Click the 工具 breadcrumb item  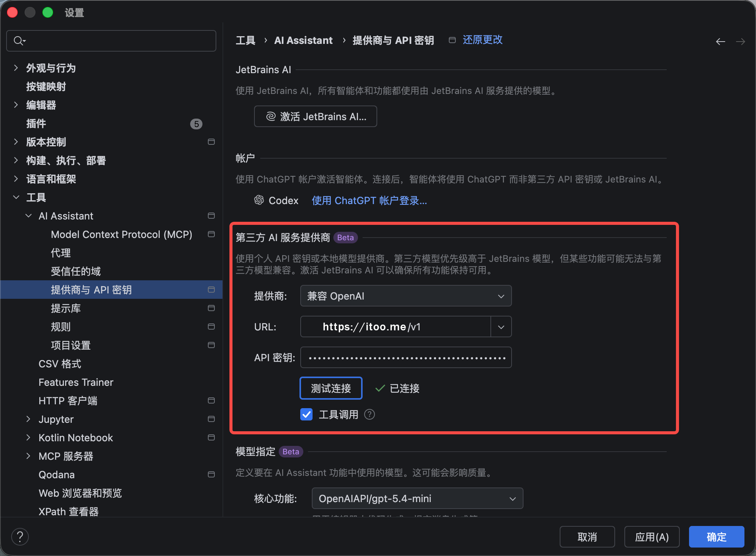[246, 40]
